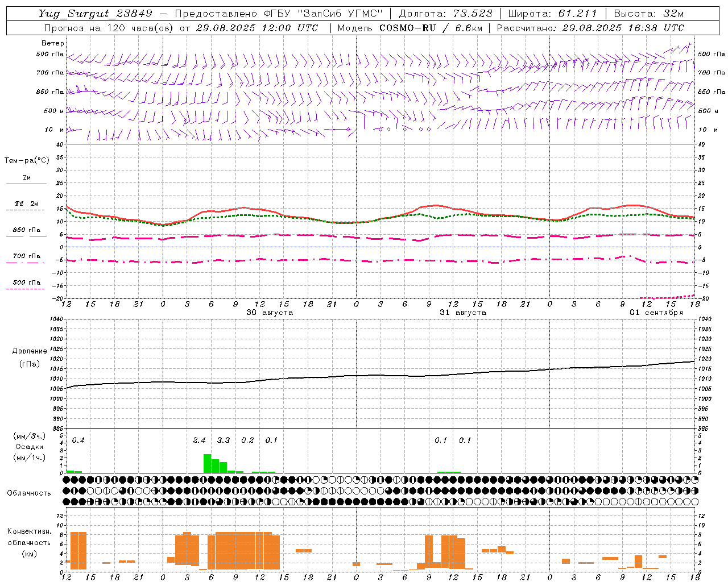Screen dimensions: 728x582
Task: Click the Облачность panel label
Action: point(29,493)
